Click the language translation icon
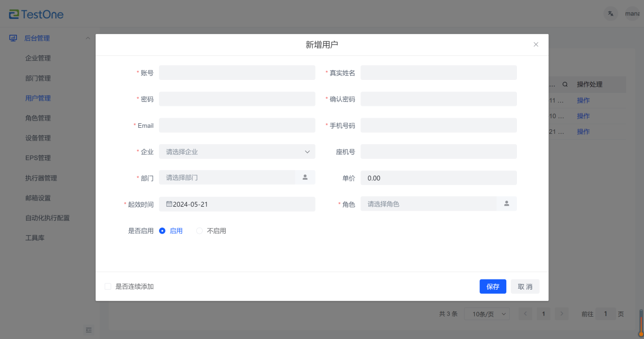This screenshot has height=339, width=644. tap(611, 14)
